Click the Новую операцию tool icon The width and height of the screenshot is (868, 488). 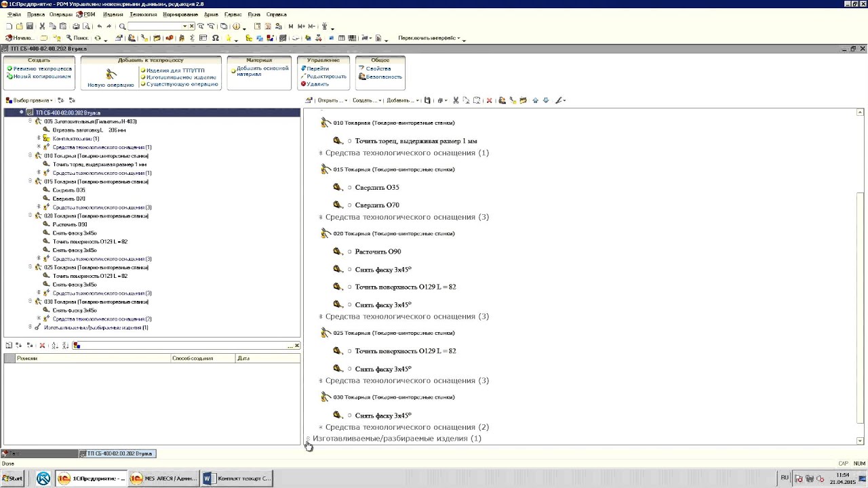[111, 73]
